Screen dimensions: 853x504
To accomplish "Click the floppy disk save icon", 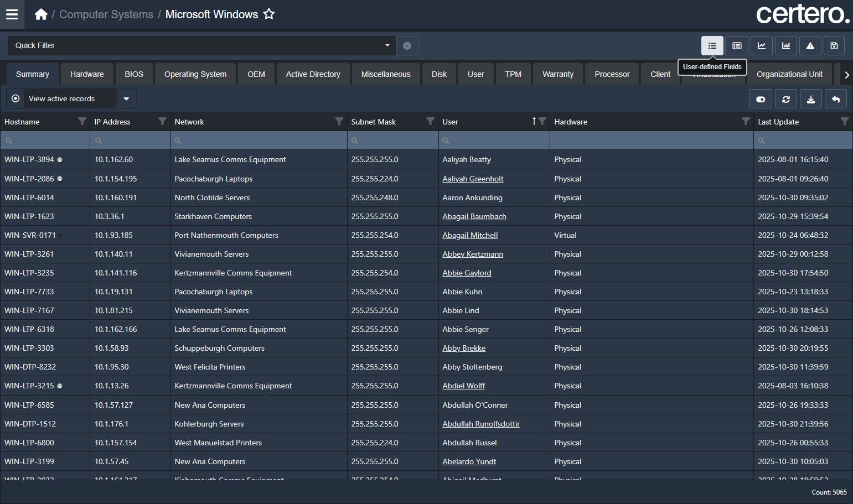I will pyautogui.click(x=834, y=46).
